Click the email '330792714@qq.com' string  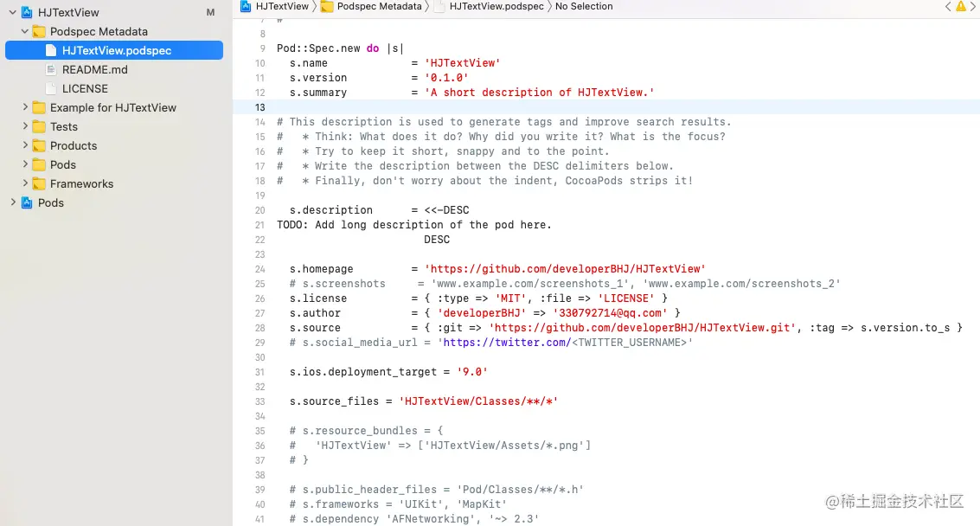click(610, 313)
